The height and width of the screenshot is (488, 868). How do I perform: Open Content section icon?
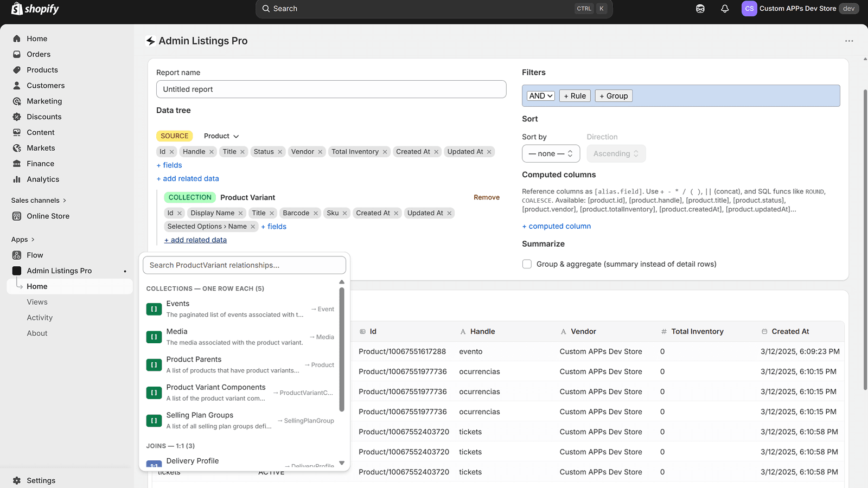[17, 132]
